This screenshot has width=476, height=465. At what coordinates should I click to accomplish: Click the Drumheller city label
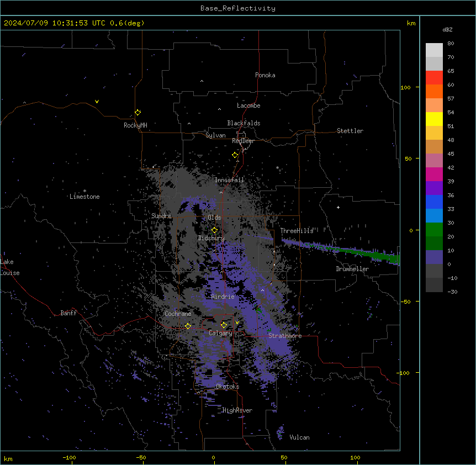pyautogui.click(x=352, y=269)
